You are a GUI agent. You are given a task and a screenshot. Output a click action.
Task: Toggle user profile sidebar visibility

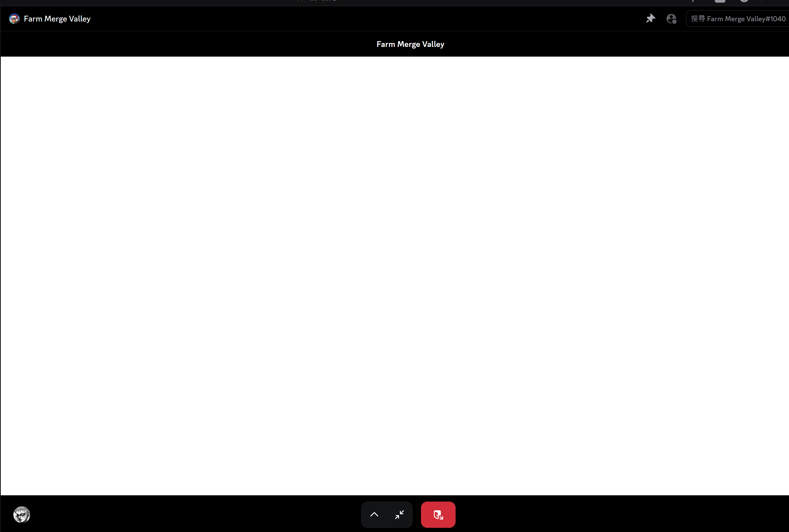(671, 19)
